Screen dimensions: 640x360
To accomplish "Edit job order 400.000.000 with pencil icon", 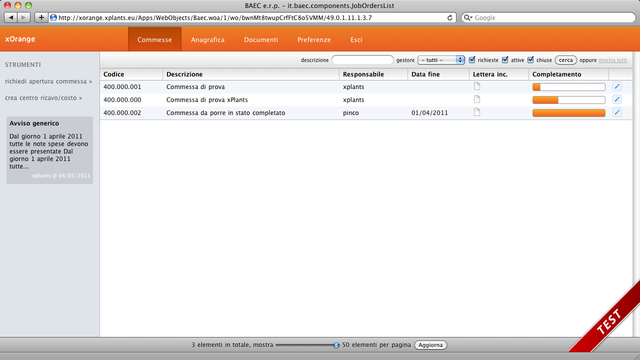I will click(617, 100).
